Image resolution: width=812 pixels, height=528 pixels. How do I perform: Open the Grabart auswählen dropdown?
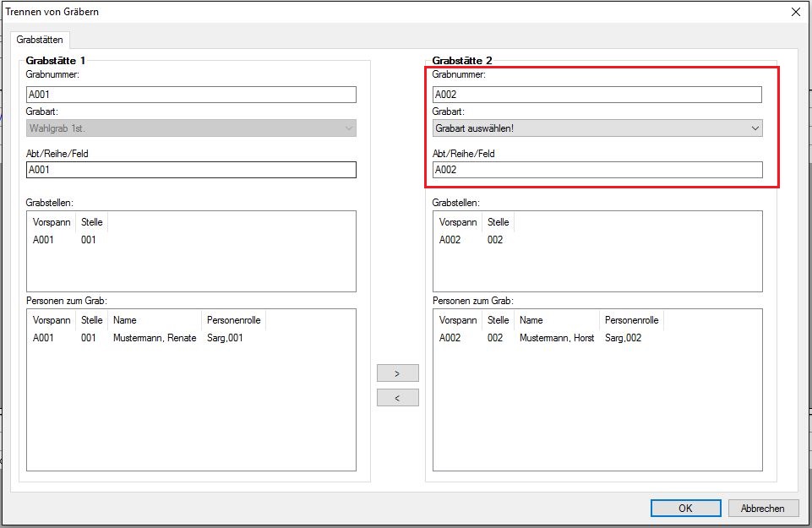click(597, 128)
